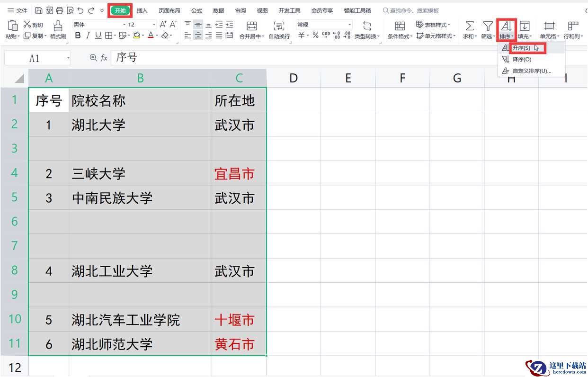Click the Filter (筛选) funnel icon
Screen dimensions: 588x377
point(488,26)
